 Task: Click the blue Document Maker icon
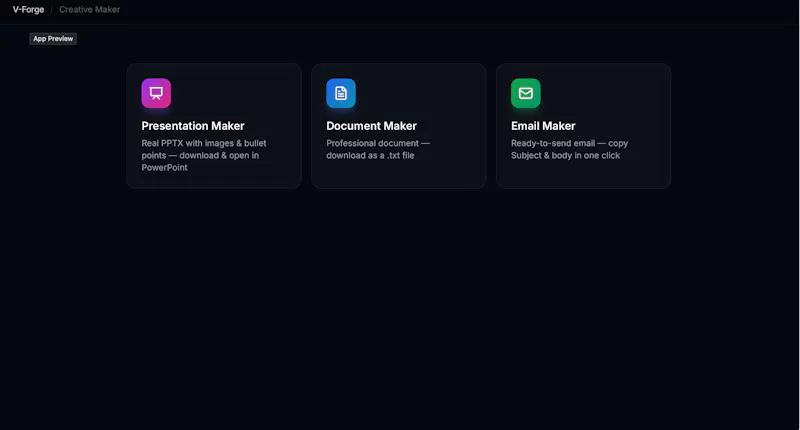pyautogui.click(x=341, y=93)
